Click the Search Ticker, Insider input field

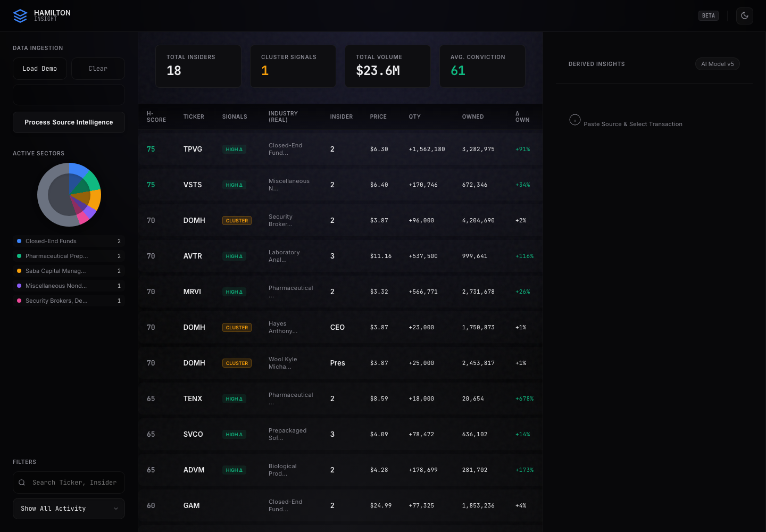[x=69, y=483]
